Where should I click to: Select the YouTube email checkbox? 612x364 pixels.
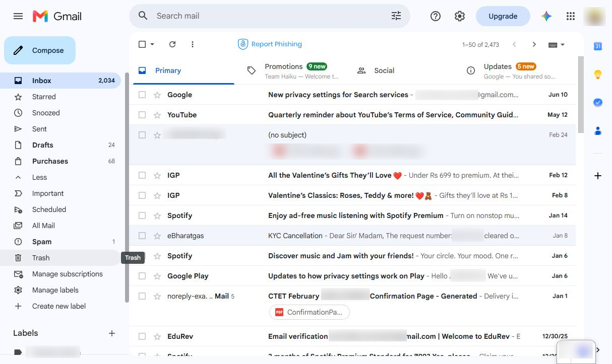[142, 115]
